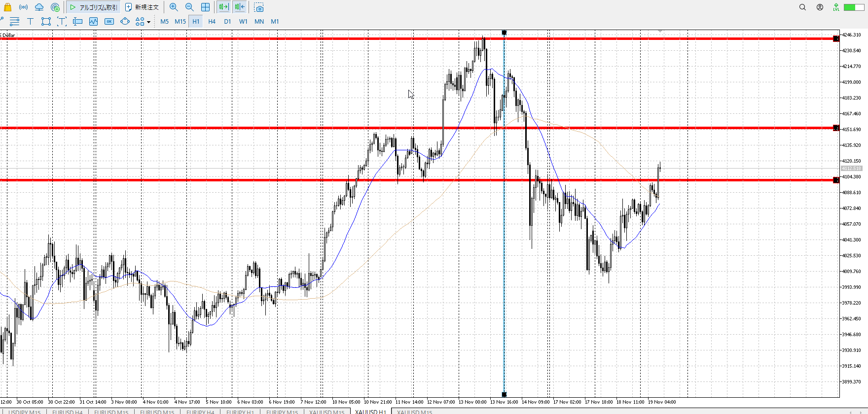Toggle アルゴリズム取引 algo trading
Screen dimensions: 868x414
(94, 7)
